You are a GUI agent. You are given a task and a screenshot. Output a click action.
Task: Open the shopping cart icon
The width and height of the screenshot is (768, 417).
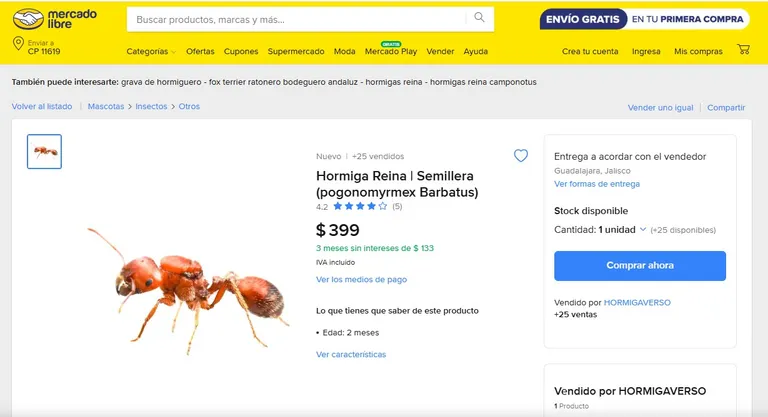(743, 49)
